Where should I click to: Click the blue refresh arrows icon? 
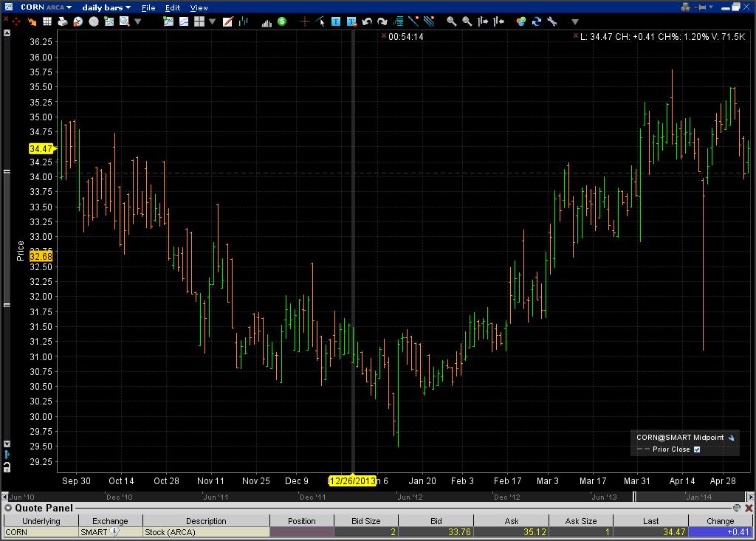tap(536, 21)
